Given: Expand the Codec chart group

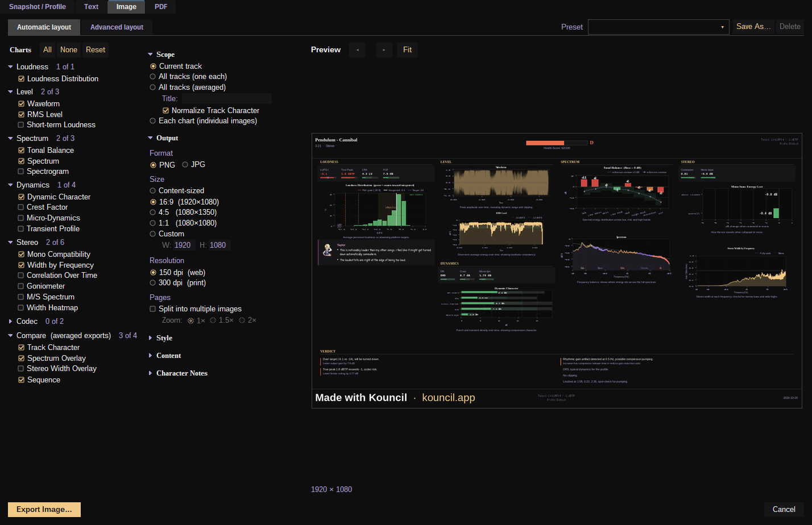Looking at the screenshot, I should (x=10, y=322).
